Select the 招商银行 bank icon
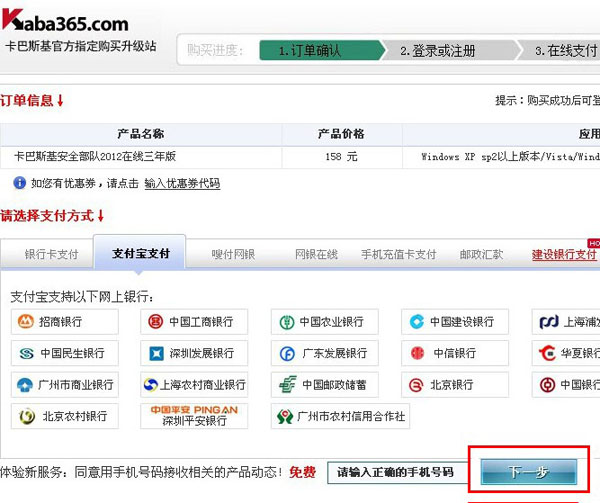 pos(64,322)
